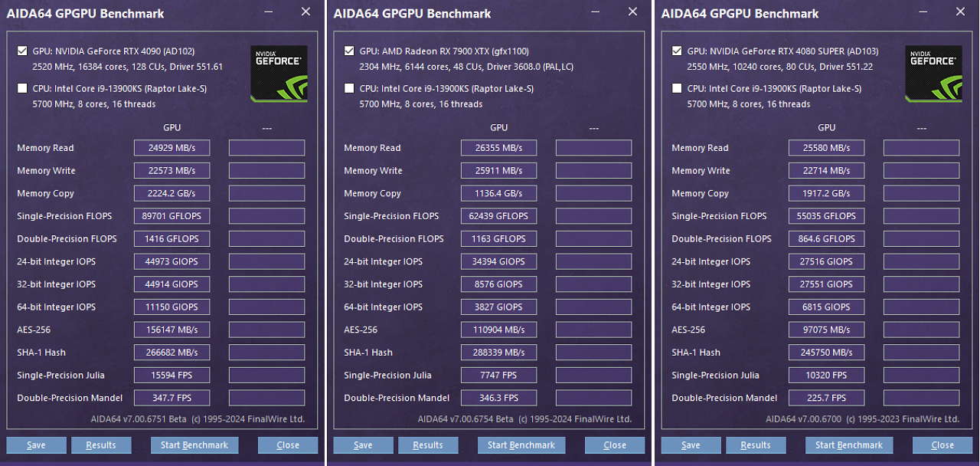This screenshot has height=466, width=980.
Task: Start Benchmark in the RTX 4090 window
Action: tap(194, 445)
